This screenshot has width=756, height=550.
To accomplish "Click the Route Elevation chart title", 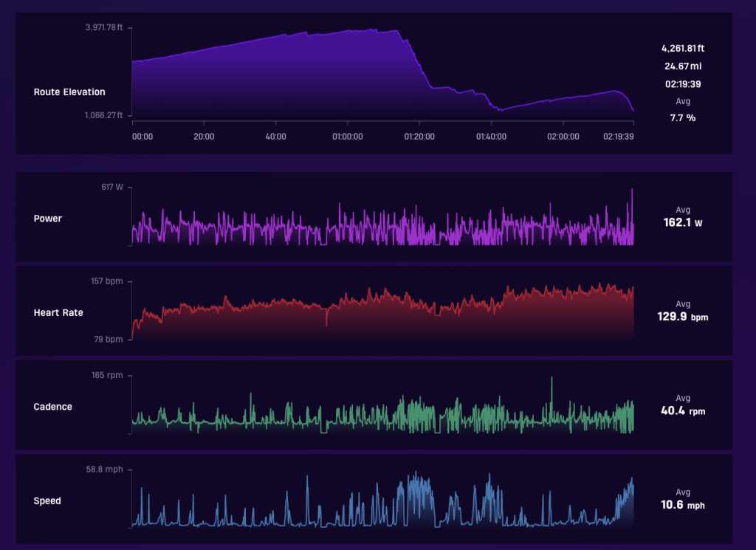I will [x=69, y=92].
